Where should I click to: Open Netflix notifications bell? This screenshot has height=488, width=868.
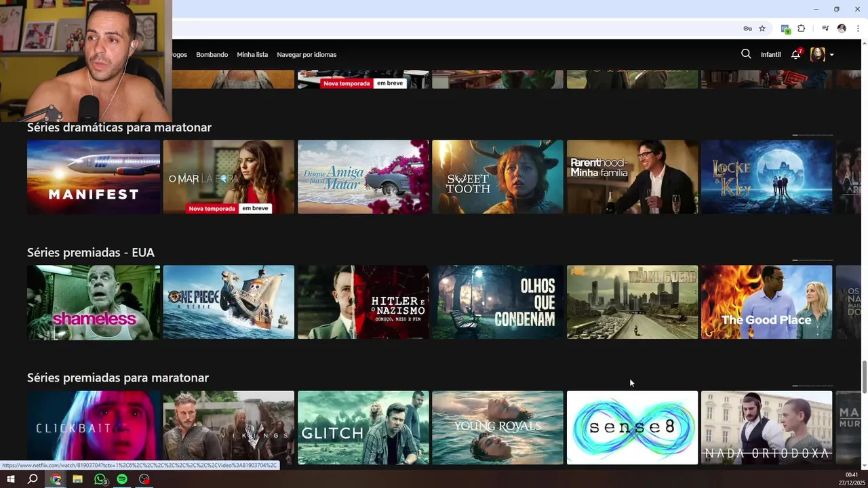pyautogui.click(x=796, y=54)
